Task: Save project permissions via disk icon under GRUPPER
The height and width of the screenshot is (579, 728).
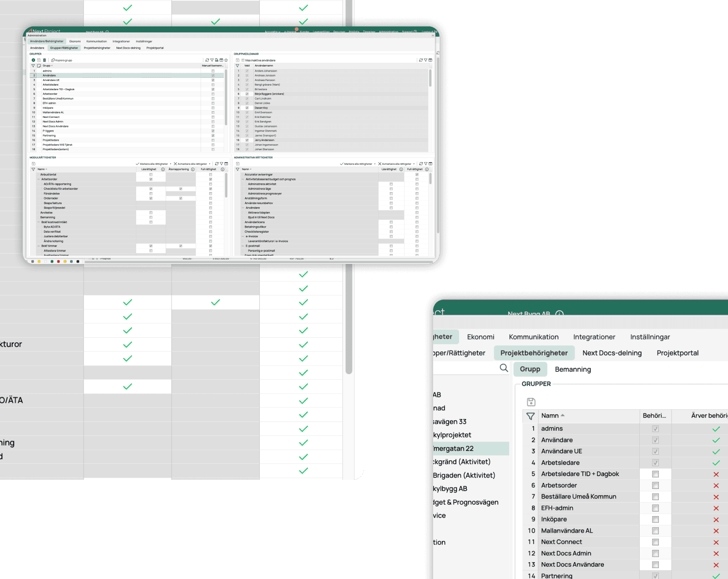Action: [x=531, y=402]
